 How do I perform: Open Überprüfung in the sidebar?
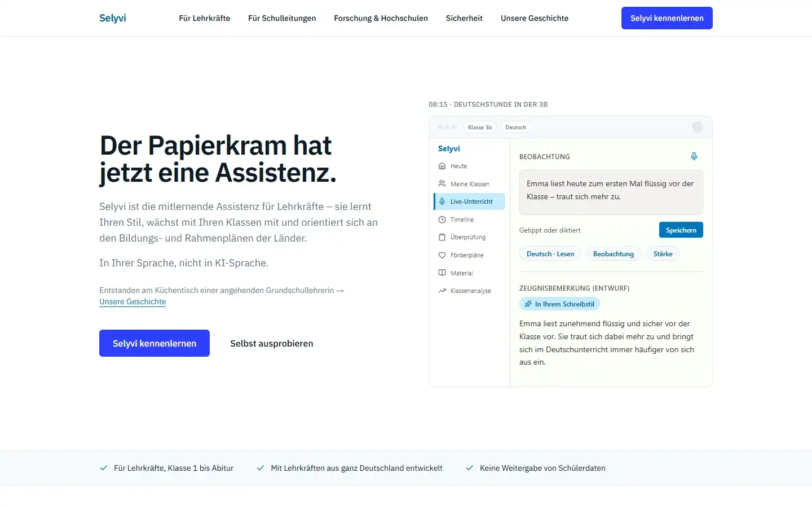point(469,237)
